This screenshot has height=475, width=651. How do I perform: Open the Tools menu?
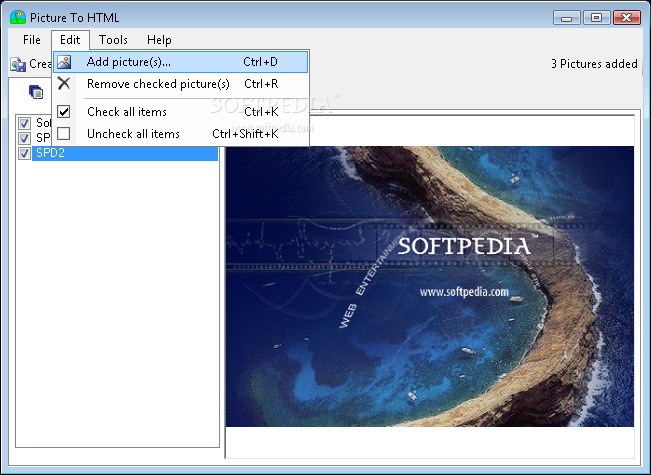[x=113, y=40]
